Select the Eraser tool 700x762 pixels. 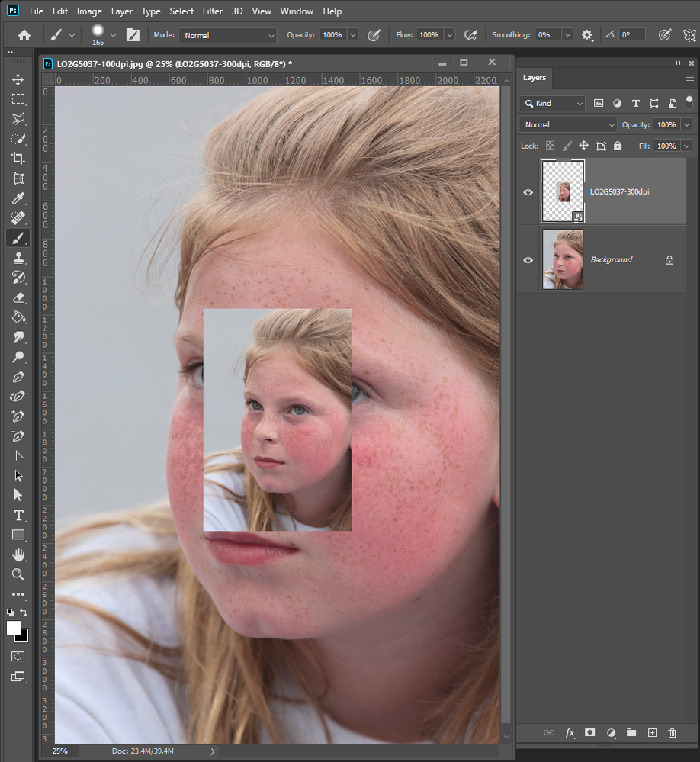[18, 297]
